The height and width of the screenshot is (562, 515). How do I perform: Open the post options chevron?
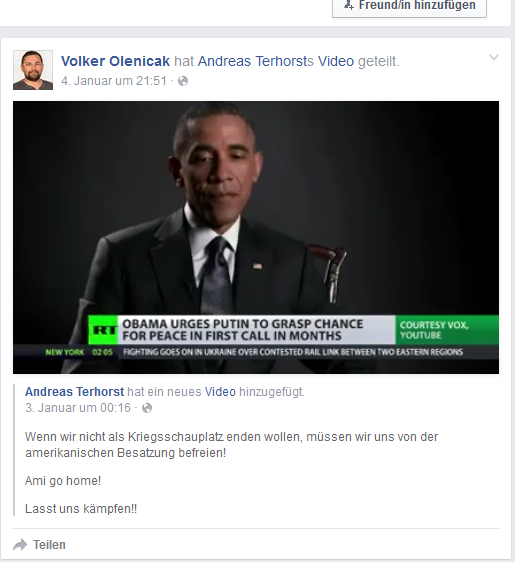tap(494, 57)
